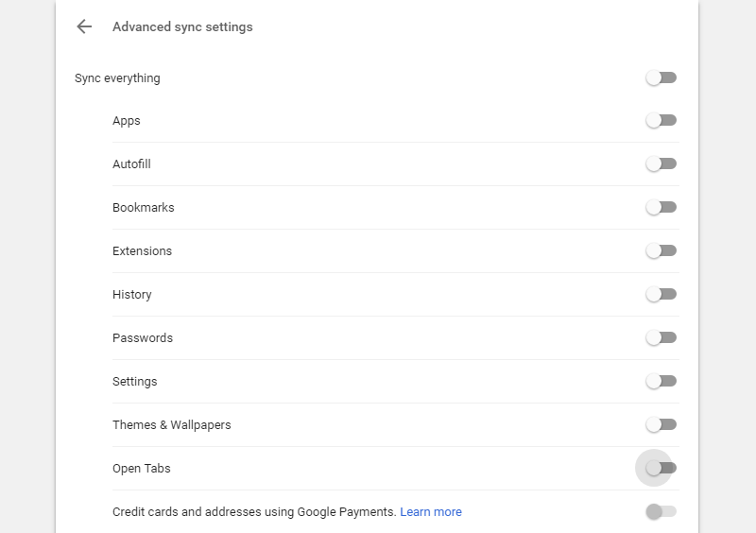Turn on the Apps sync switch
The width and height of the screenshot is (756, 533).
tap(661, 120)
